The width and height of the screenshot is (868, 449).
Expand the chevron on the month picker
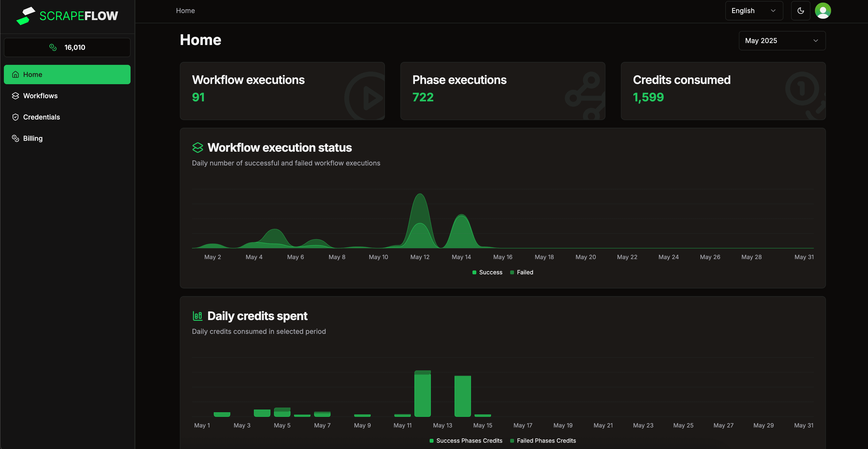[816, 40]
